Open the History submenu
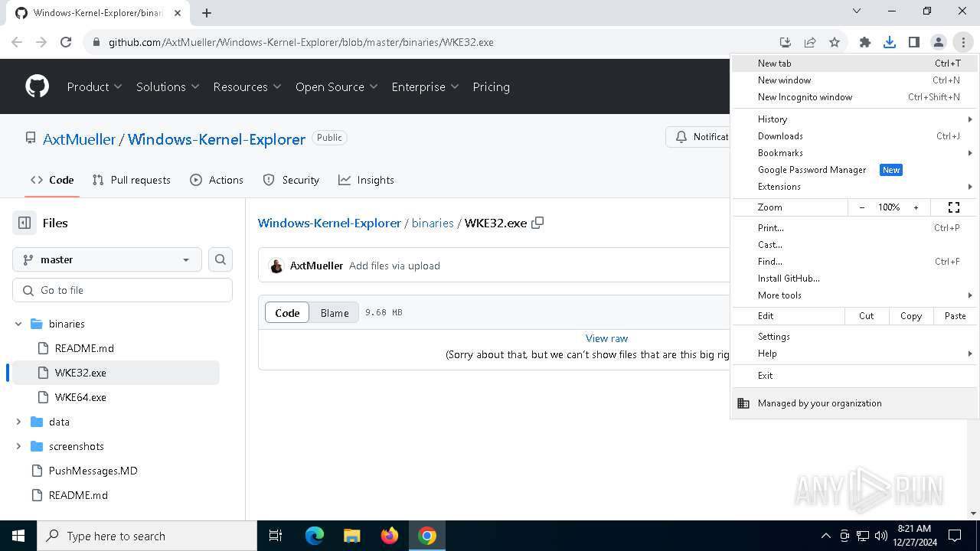 854,119
